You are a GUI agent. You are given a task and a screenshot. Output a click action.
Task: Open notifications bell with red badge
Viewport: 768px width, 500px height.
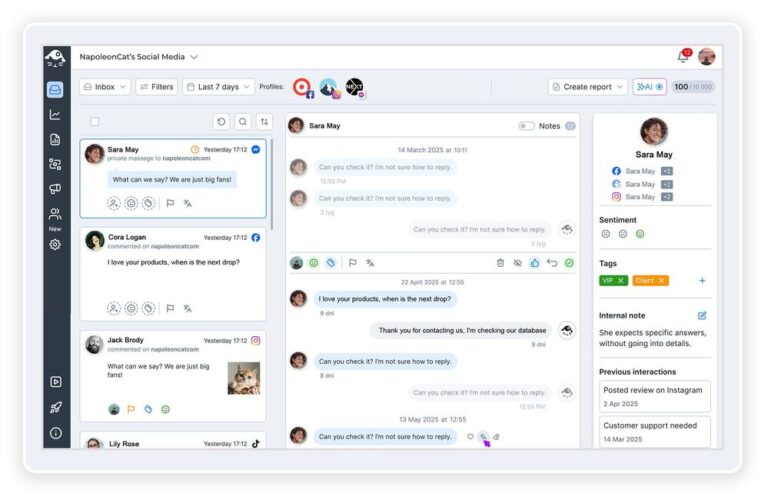click(x=683, y=56)
